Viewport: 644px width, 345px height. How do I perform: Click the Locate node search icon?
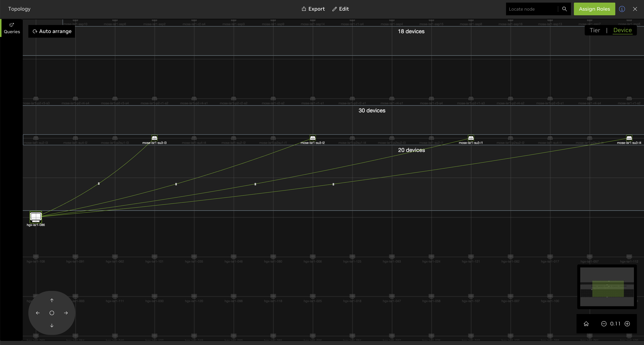click(565, 9)
